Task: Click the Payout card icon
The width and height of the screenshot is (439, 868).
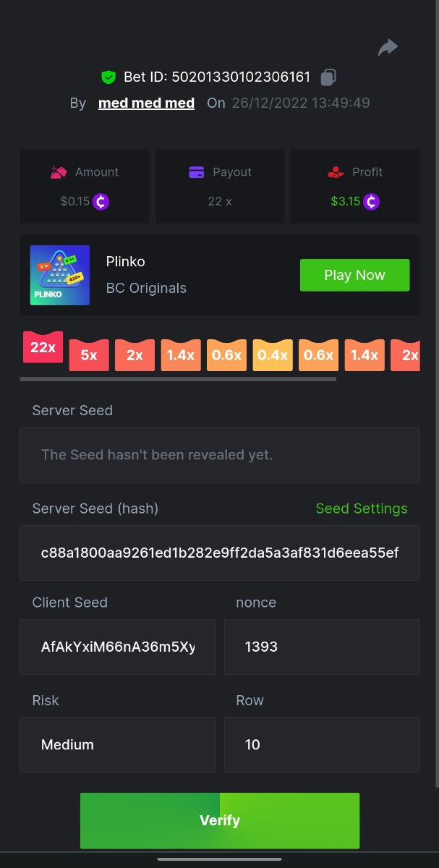Action: tap(196, 172)
